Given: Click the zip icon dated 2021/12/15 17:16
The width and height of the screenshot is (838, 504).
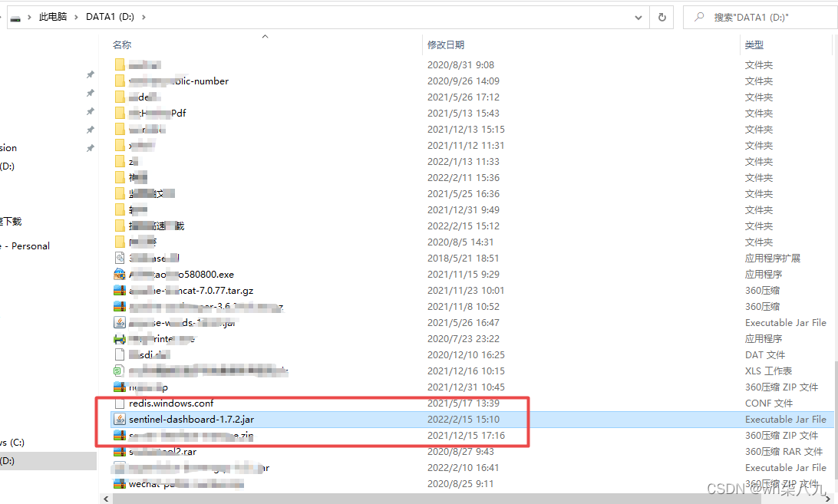Looking at the screenshot, I should click(120, 436).
